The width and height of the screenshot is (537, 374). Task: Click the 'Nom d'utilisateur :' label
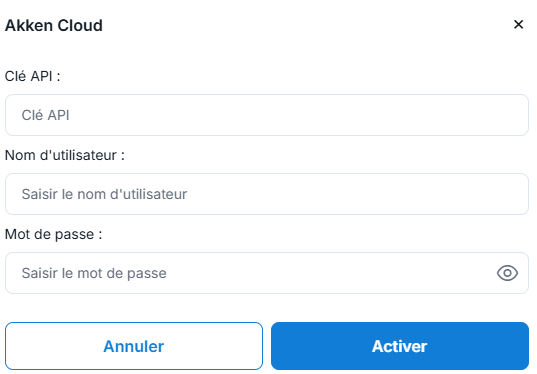(65, 155)
